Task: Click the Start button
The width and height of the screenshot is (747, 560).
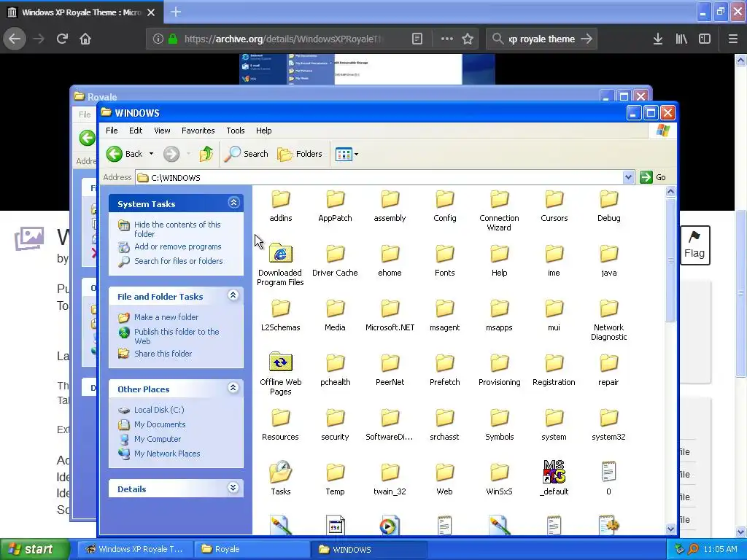Action: pyautogui.click(x=34, y=550)
